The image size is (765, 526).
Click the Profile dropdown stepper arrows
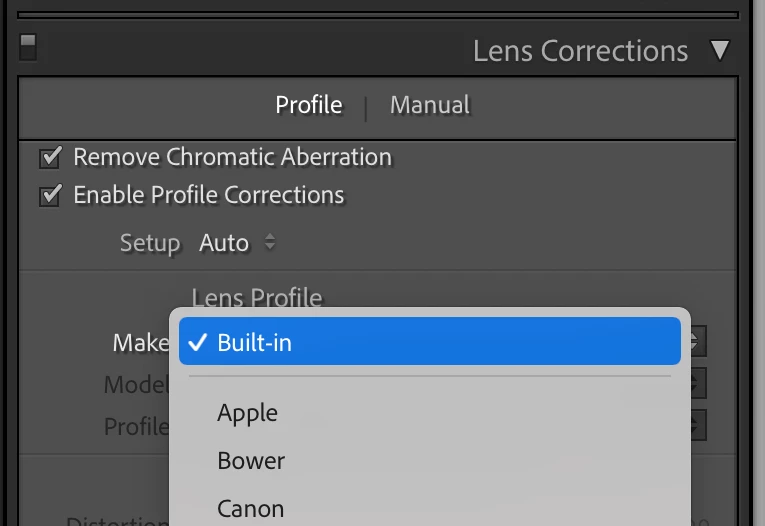coord(698,426)
